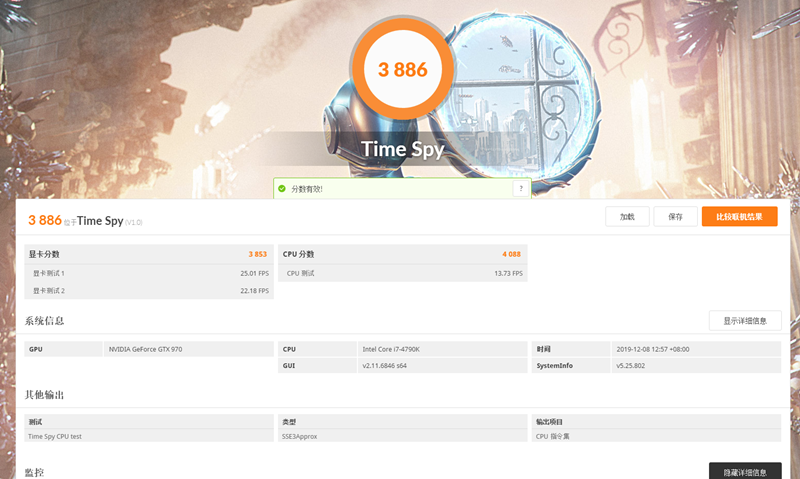Click the 3 886 score circle
Image resolution: width=800 pixels, height=479 pixels.
[x=403, y=69]
